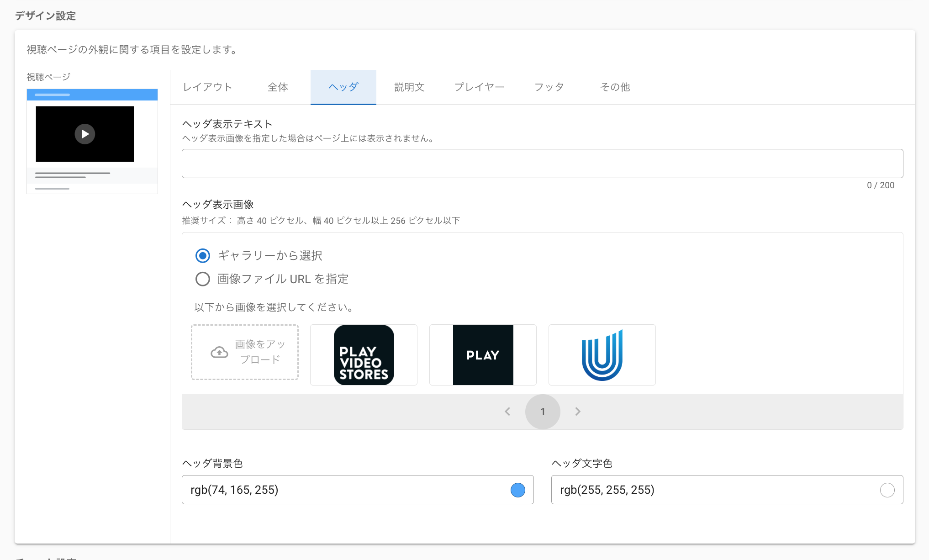Screen dimensions: 929x560
Task: Click the cloud upload icon
Action: point(219,352)
